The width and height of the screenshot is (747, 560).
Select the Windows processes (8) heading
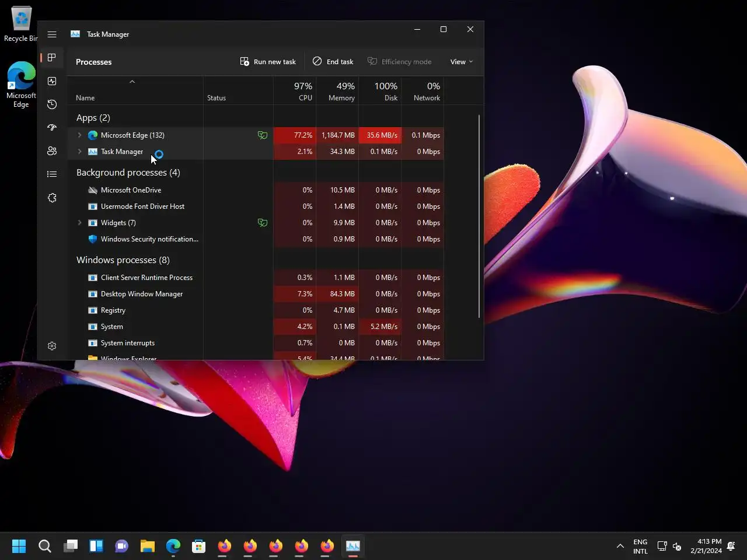(123, 260)
